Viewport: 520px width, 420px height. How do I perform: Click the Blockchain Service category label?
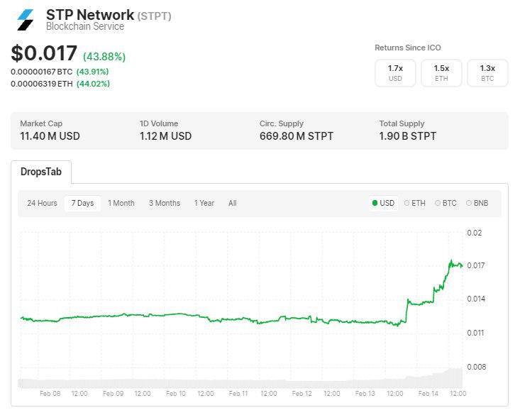85,26
